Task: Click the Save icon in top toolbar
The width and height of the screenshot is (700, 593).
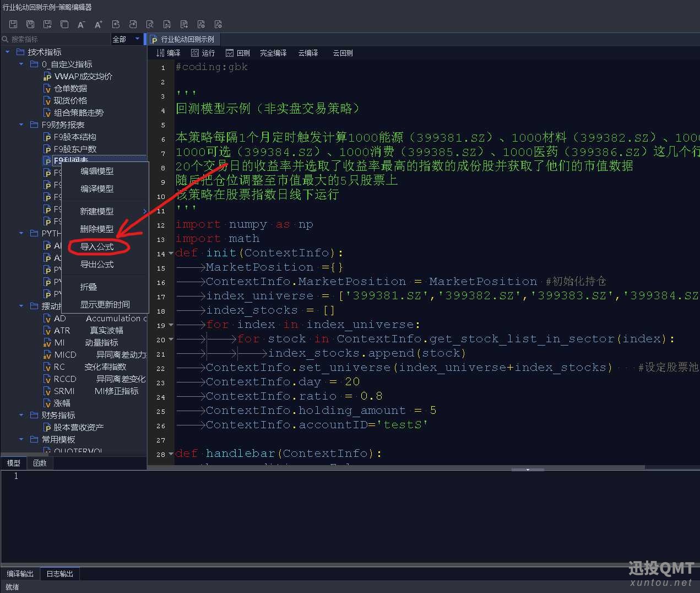Action: [x=13, y=24]
